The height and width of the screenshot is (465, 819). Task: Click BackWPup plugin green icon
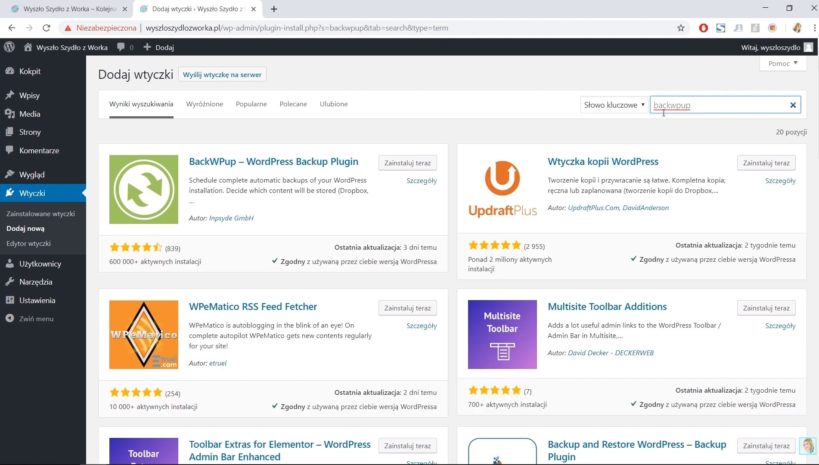tap(144, 189)
